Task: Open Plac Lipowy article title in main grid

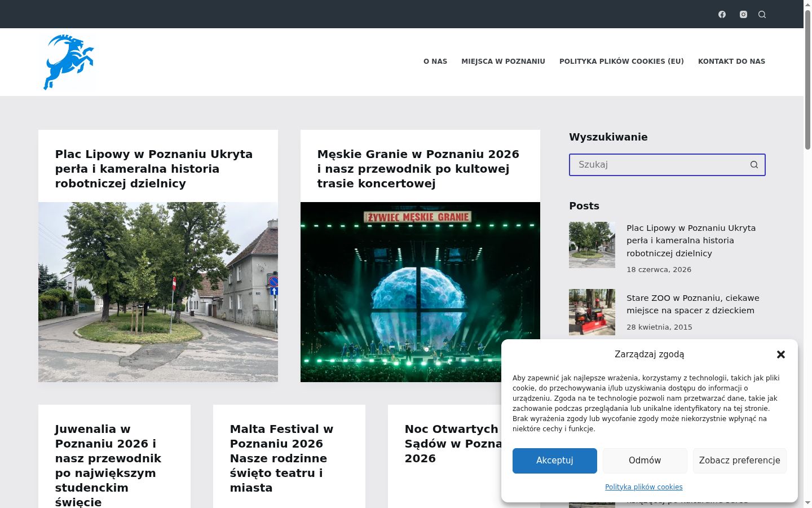Action: (x=154, y=169)
